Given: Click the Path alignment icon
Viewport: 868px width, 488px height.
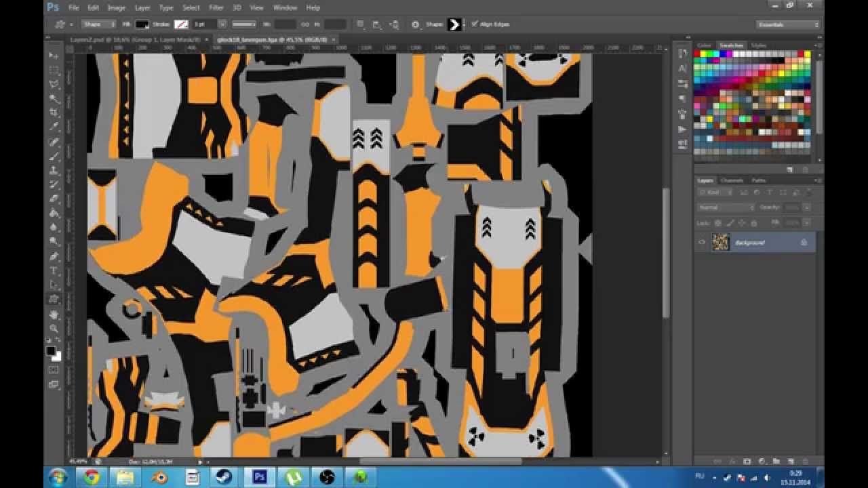Looking at the screenshot, I should 376,24.
